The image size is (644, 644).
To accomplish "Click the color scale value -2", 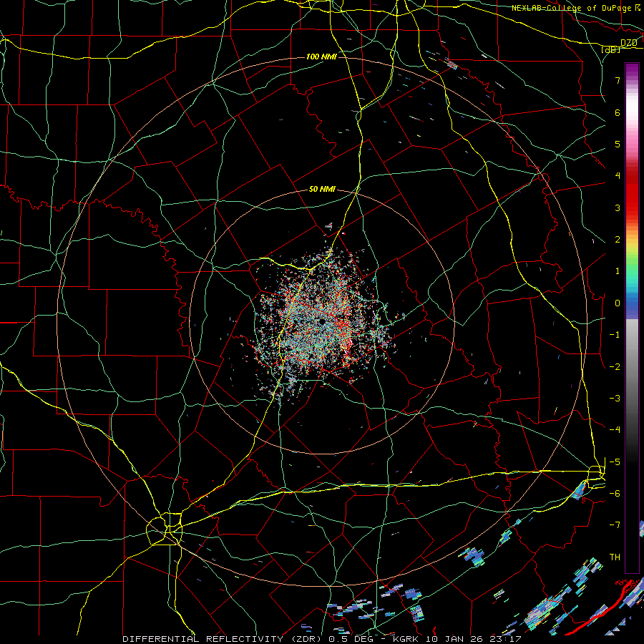I will pyautogui.click(x=615, y=366).
